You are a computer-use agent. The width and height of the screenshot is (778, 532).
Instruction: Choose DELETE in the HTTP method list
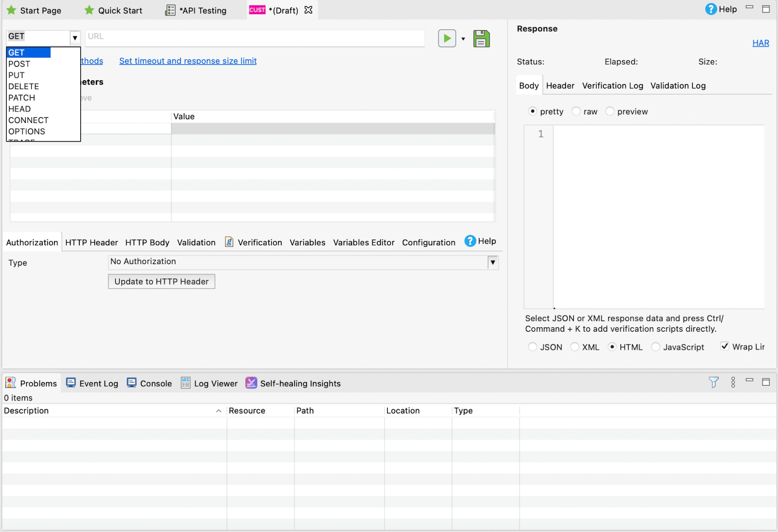23,87
